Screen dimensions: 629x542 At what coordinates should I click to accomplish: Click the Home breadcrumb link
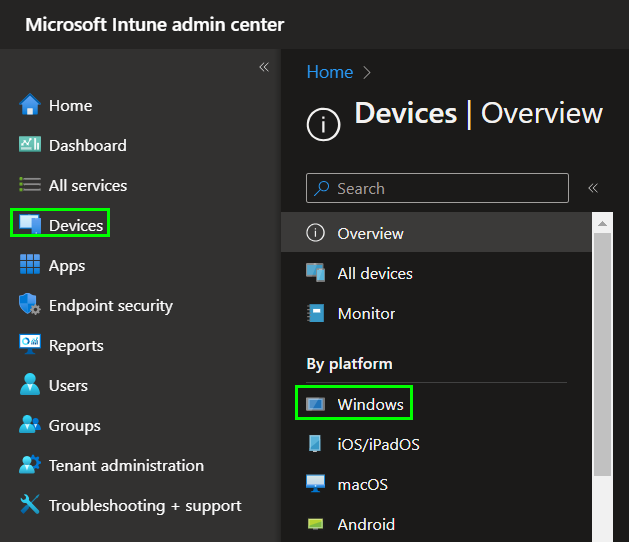click(329, 72)
